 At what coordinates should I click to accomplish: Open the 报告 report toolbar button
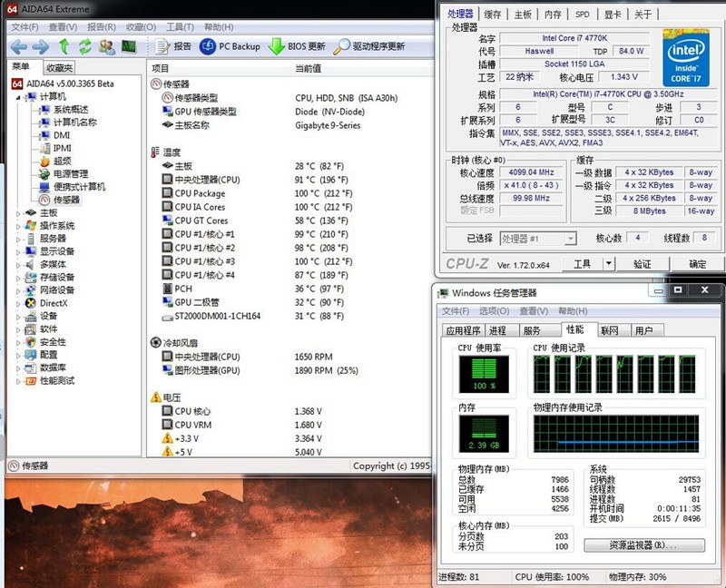[173, 46]
